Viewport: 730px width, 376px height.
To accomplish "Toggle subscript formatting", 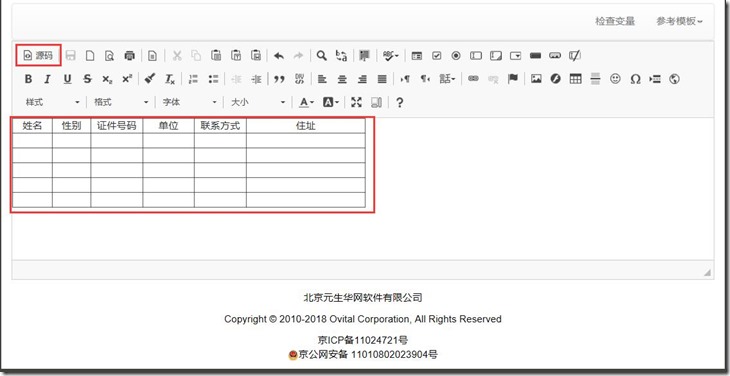I will coord(108,80).
